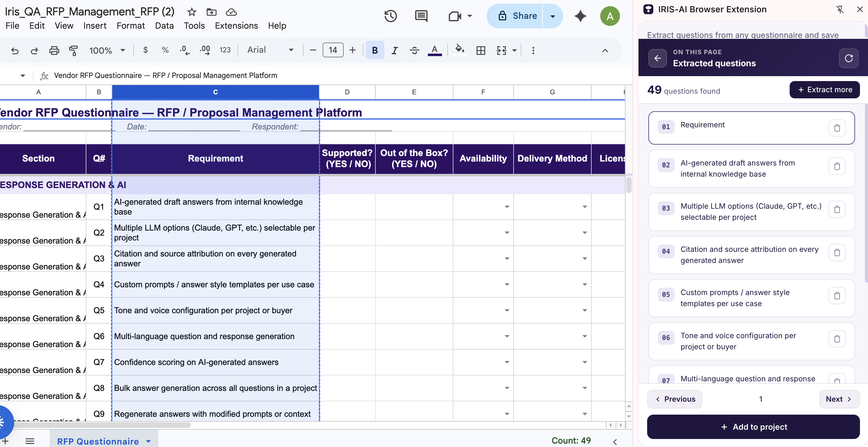Open the toolbar overflow menu

533,50
